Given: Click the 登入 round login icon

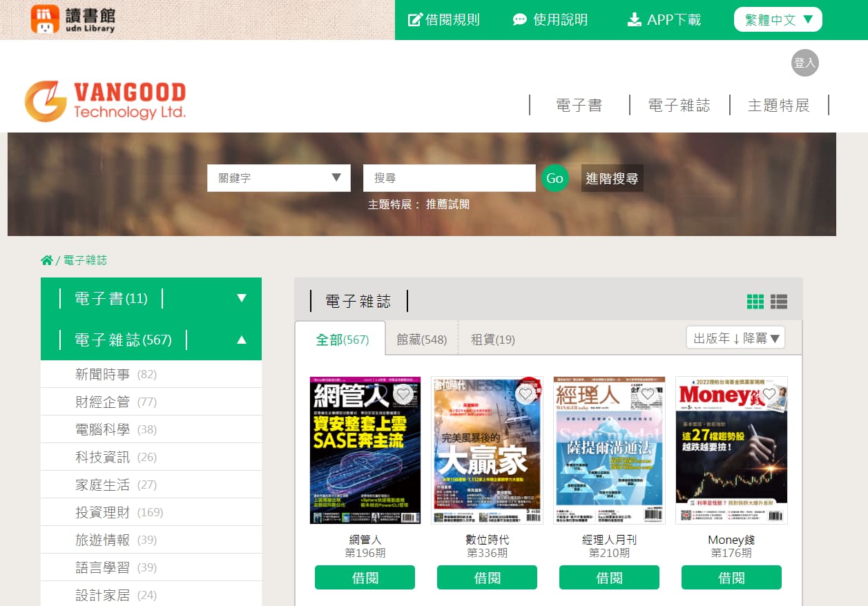Looking at the screenshot, I should tap(804, 63).
